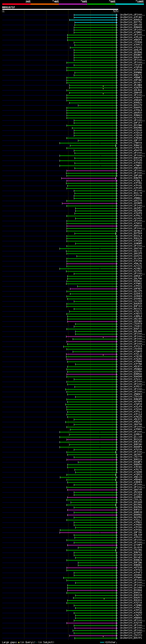This screenshot has width=146, height=644.
Task: Select label UniRef100_Q94LP5
Action: pyautogui.click(x=131, y=50)
